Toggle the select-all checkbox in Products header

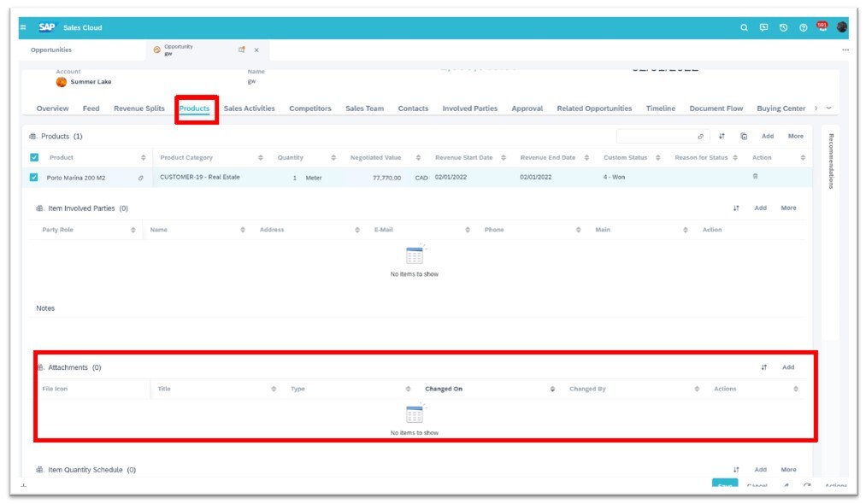pos(34,158)
